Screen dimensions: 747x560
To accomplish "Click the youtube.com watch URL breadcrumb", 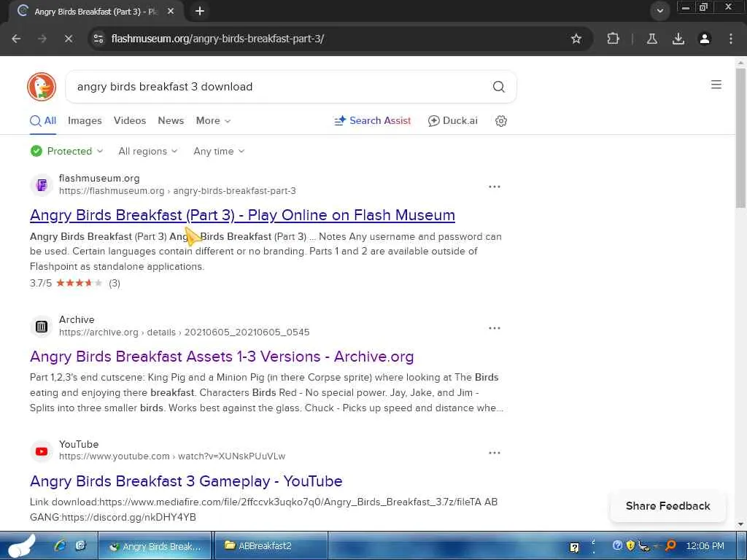I will pos(172,456).
